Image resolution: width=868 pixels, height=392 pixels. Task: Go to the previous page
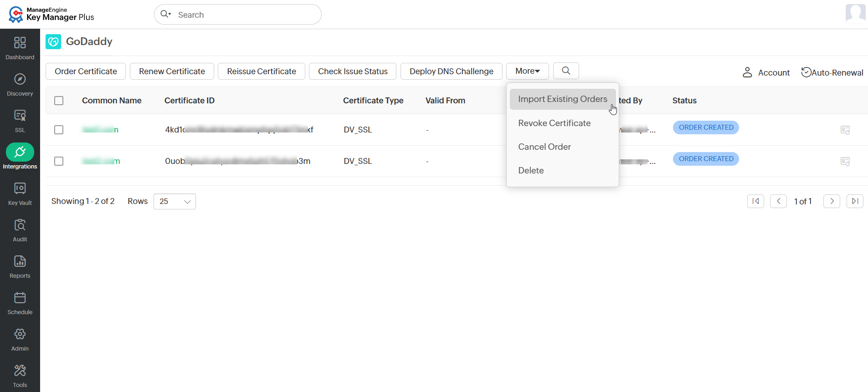click(x=779, y=201)
